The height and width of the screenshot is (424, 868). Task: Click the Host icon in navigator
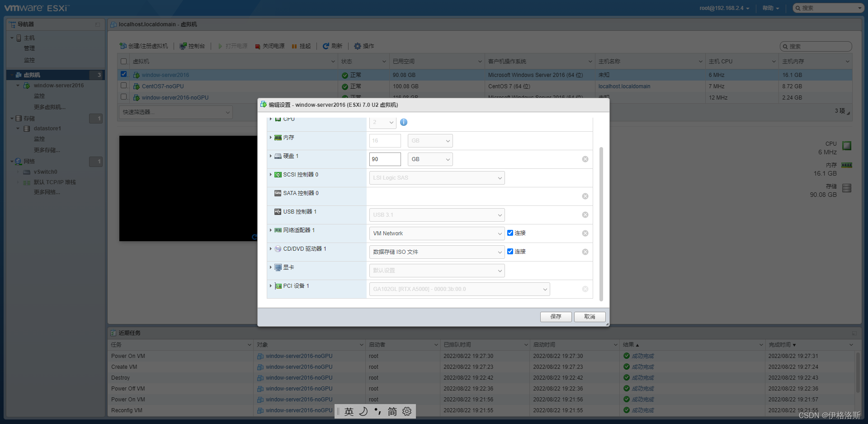[19, 38]
